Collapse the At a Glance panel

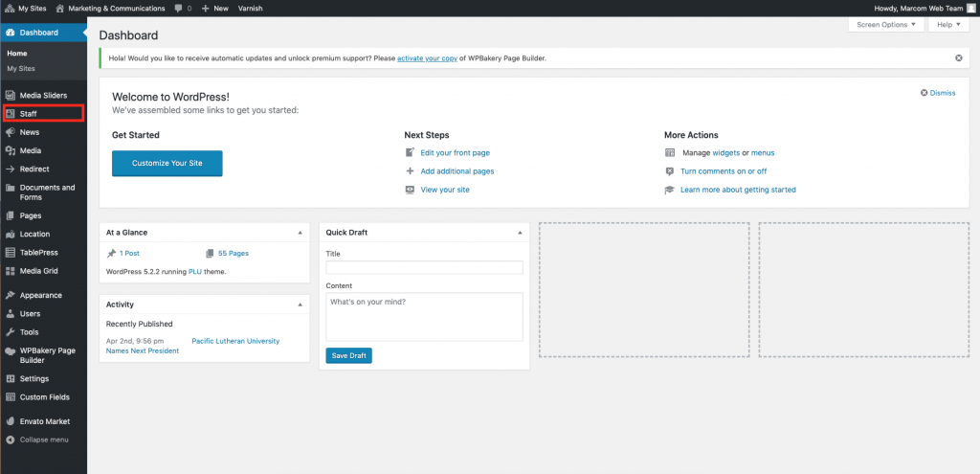[300, 233]
